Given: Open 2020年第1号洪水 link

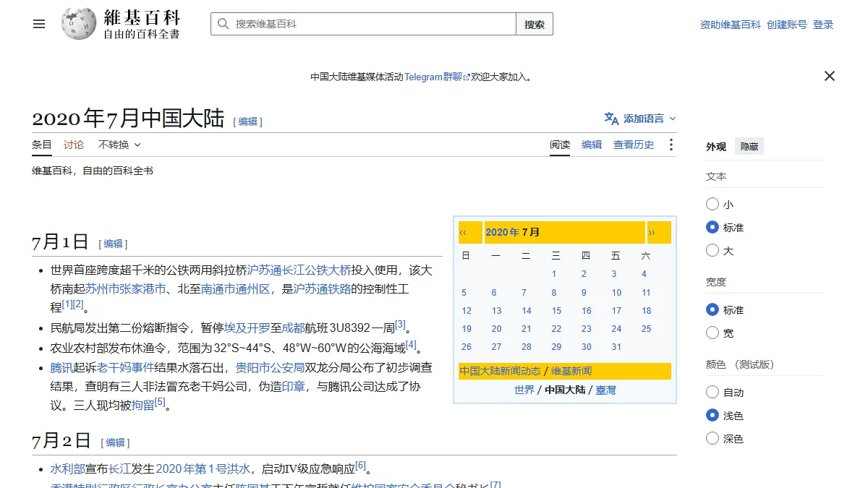Looking at the screenshot, I should click(x=203, y=468).
